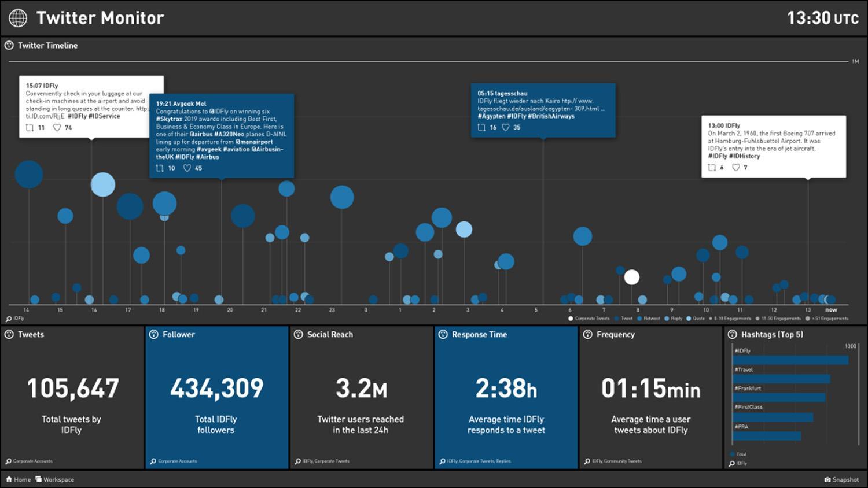The width and height of the screenshot is (868, 488).
Task: Toggle the >51 Engagements legend entry
Action: click(827, 319)
